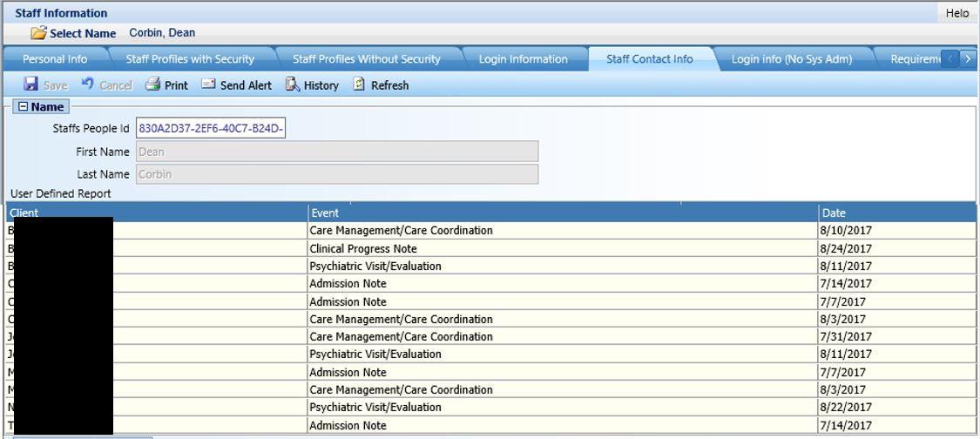The image size is (980, 439).
Task: Click the Send Alert envelope icon
Action: pos(208,84)
